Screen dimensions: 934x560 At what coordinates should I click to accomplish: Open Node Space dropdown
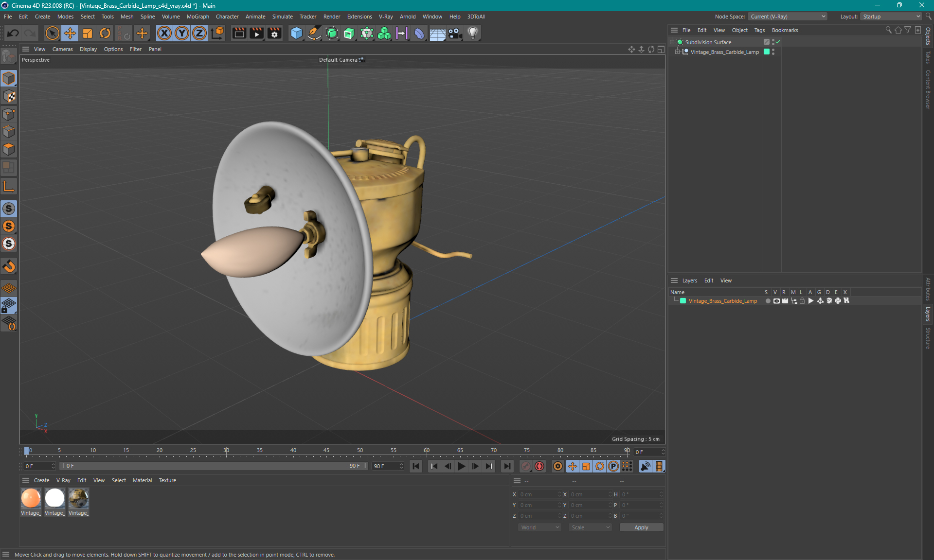tap(788, 17)
